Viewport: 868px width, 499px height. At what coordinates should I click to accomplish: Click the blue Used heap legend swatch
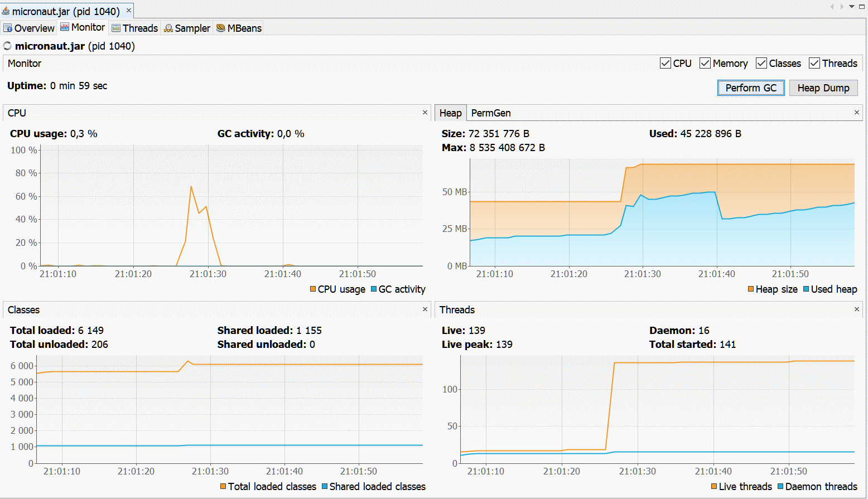tap(806, 289)
